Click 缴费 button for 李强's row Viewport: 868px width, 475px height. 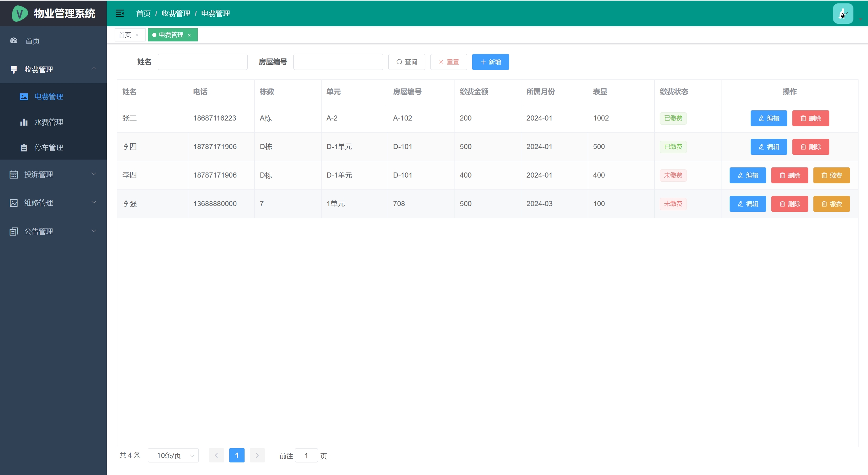(x=831, y=204)
